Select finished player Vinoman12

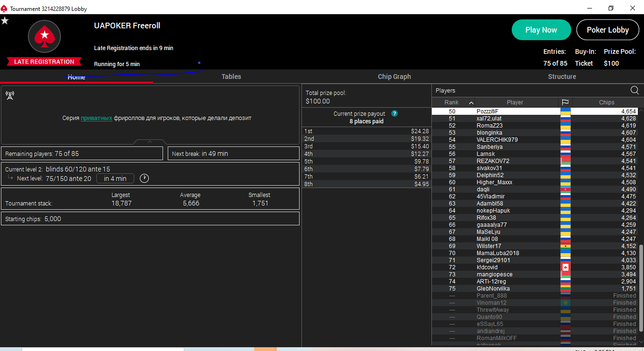tap(534, 303)
